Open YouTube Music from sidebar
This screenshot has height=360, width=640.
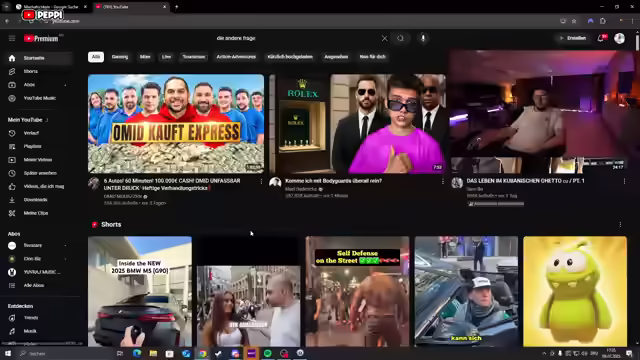pyautogui.click(x=39, y=98)
